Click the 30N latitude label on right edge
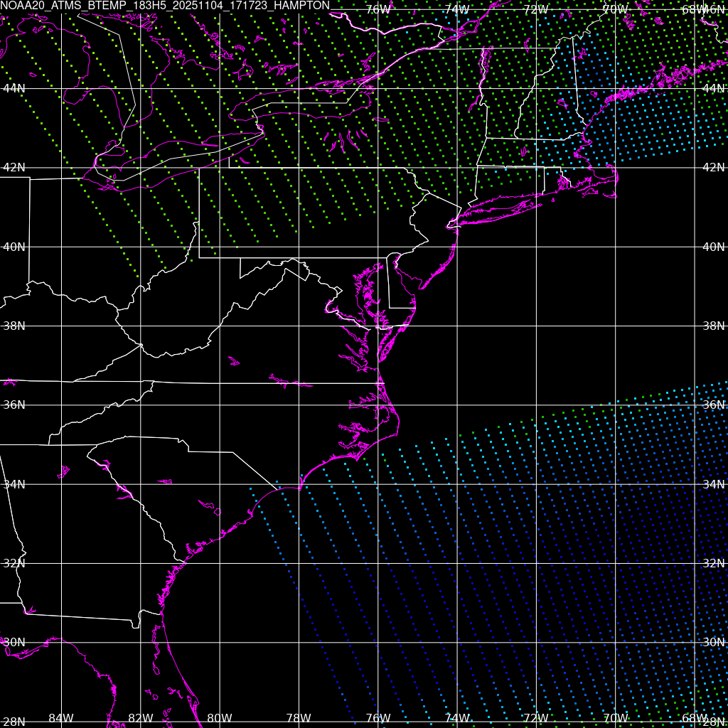The height and width of the screenshot is (728, 728). pos(713,642)
